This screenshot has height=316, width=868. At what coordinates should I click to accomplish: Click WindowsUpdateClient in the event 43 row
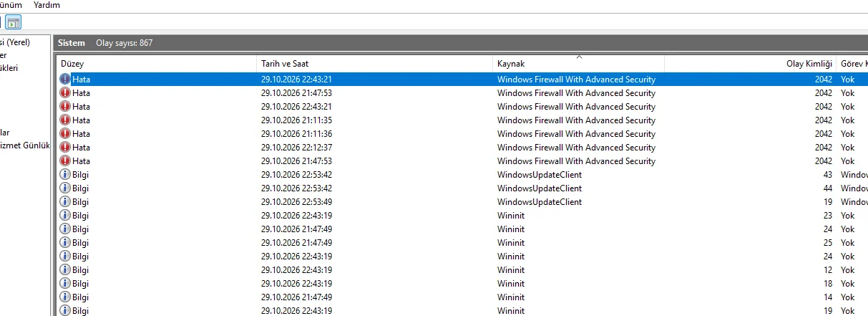click(540, 175)
